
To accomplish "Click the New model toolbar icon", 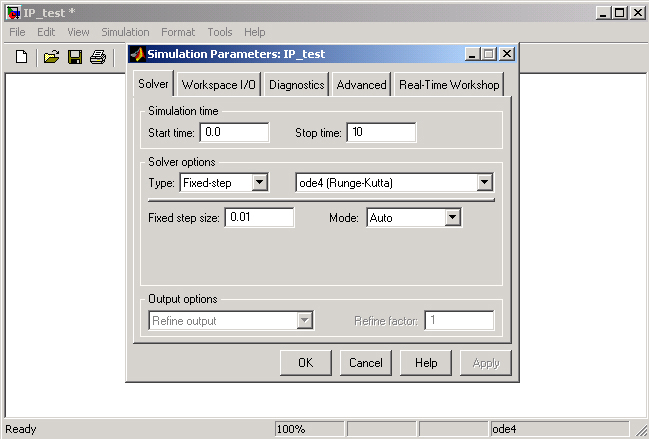I will coord(21,57).
